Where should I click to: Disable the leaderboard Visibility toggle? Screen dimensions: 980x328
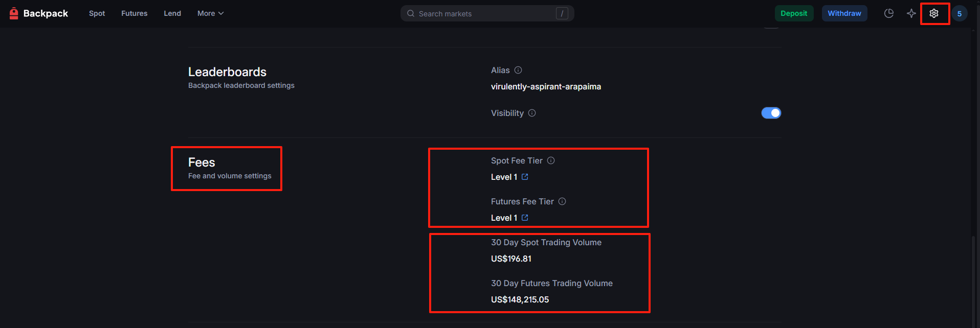(771, 113)
